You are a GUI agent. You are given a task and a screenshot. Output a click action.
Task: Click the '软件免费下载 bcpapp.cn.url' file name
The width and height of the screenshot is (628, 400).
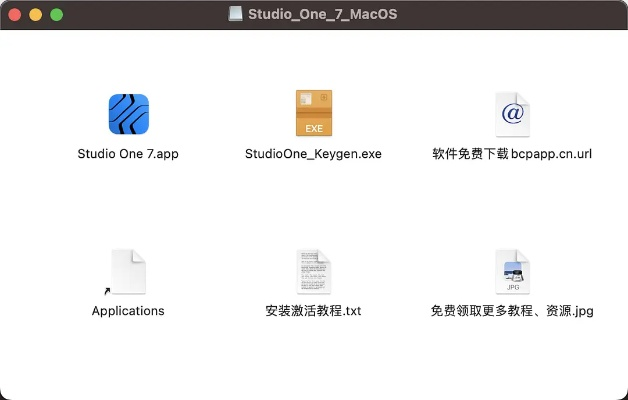[x=512, y=154]
